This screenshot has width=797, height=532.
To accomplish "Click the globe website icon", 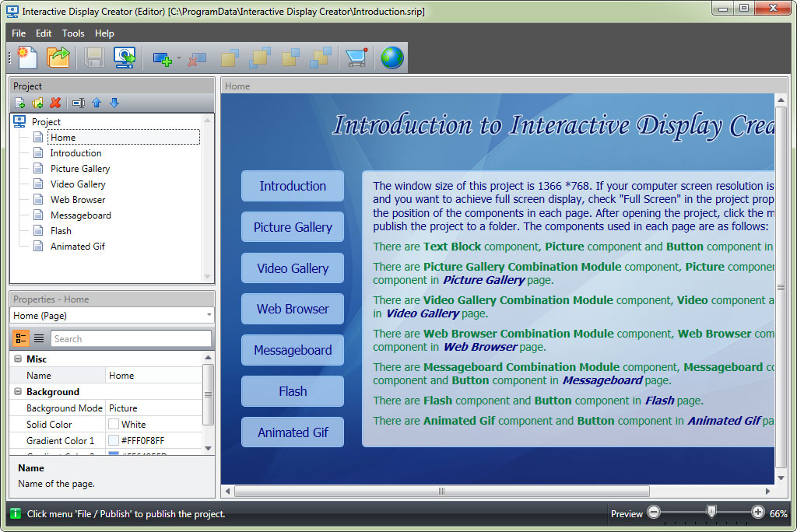I will (x=392, y=58).
